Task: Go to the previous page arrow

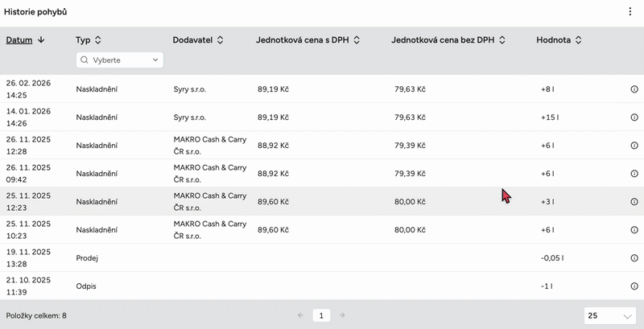Action: click(x=300, y=316)
